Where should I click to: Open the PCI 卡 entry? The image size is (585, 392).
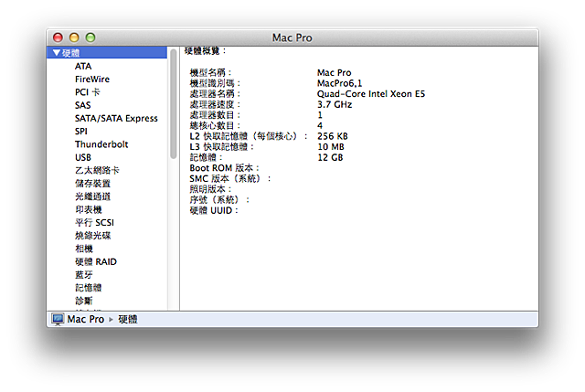[x=88, y=92]
